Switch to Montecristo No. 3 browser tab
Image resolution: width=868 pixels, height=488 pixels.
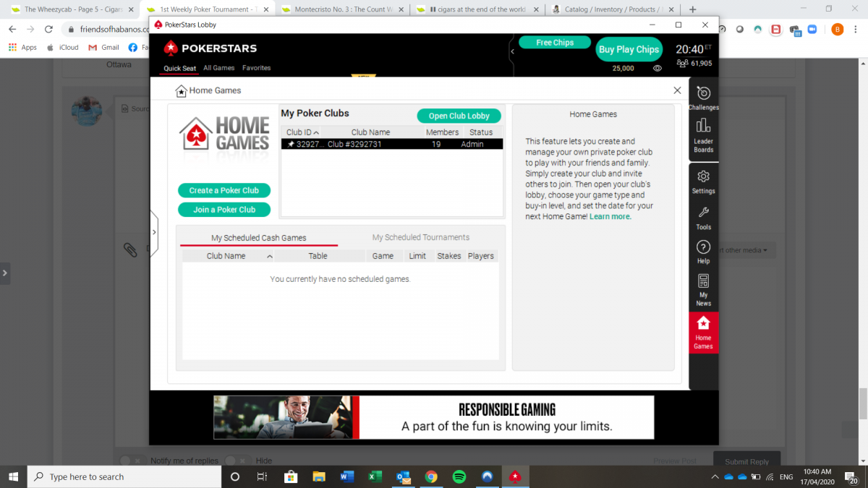click(343, 9)
